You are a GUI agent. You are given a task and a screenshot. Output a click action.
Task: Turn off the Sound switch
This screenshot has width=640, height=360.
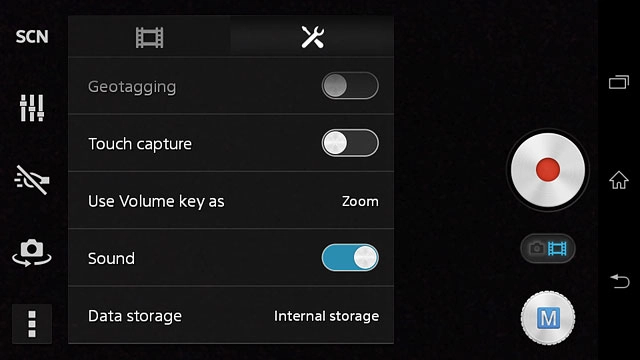click(350, 258)
